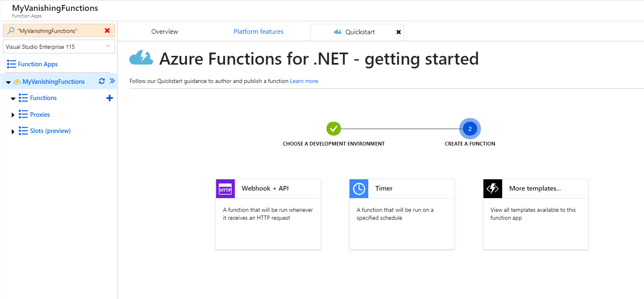Click the Proxies list icon

23,114
